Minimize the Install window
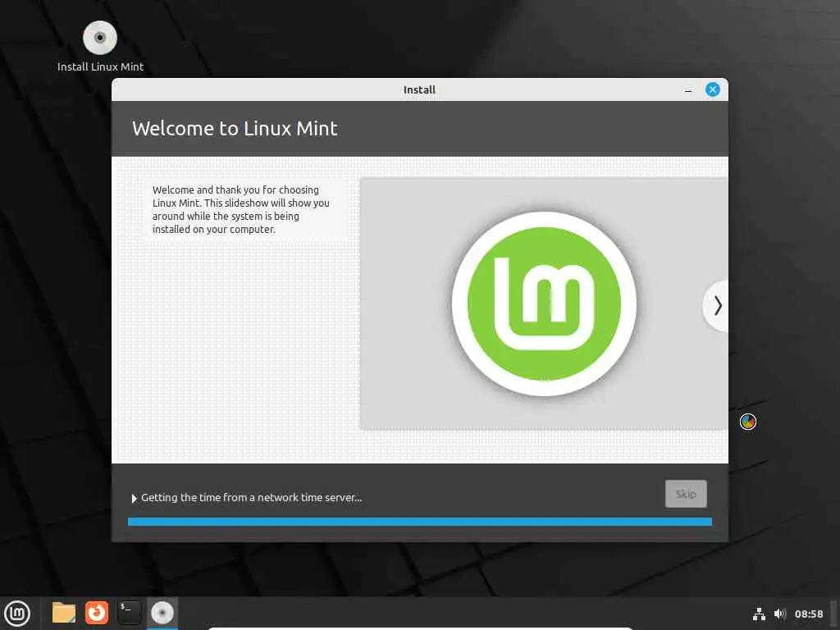This screenshot has height=630, width=840. click(688, 90)
